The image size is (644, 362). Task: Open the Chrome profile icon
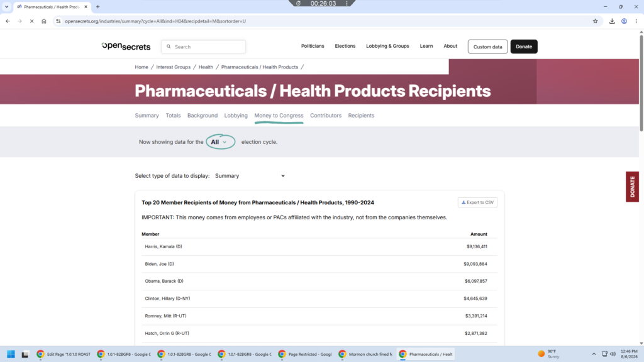(624, 21)
